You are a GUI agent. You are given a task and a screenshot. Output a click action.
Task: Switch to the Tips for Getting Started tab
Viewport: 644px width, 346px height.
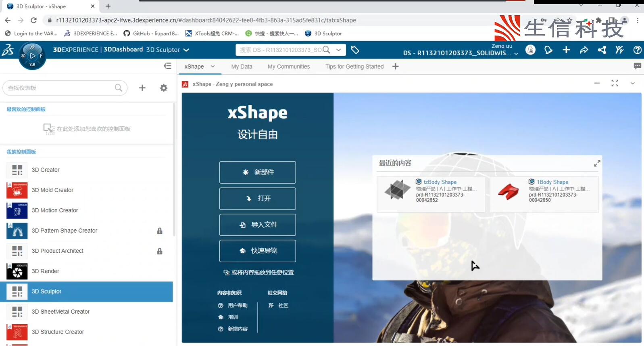[354, 66]
